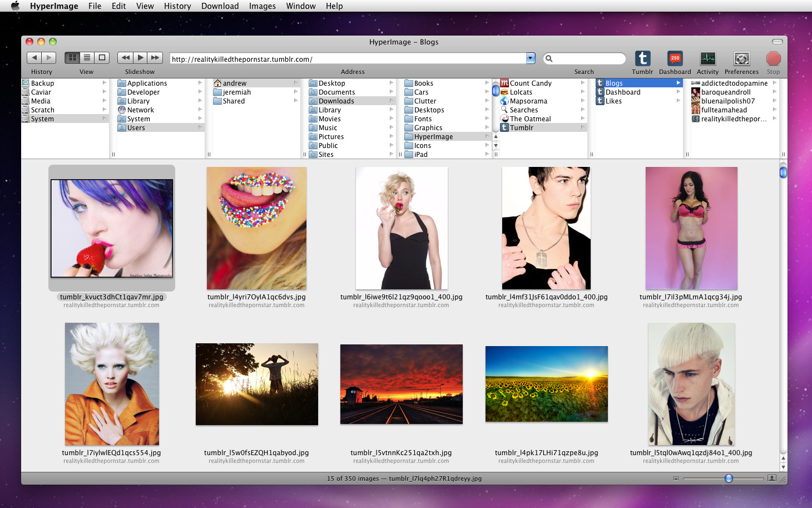Click the slideshow play button
Image resolution: width=812 pixels, height=508 pixels.
140,57
